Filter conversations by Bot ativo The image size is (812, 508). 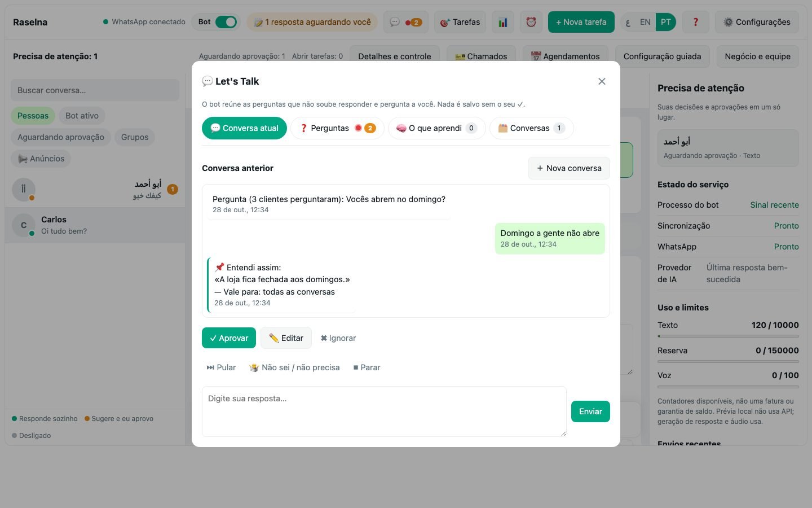point(82,116)
